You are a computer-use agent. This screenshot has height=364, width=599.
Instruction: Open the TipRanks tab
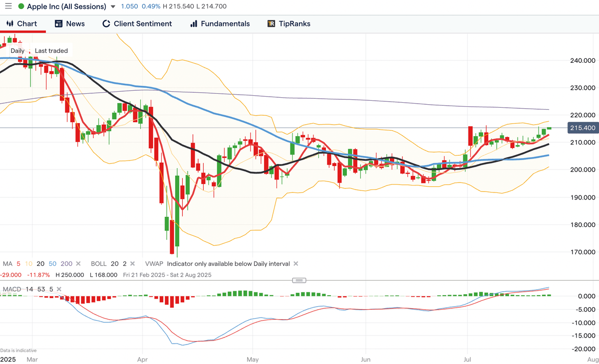[289, 23]
